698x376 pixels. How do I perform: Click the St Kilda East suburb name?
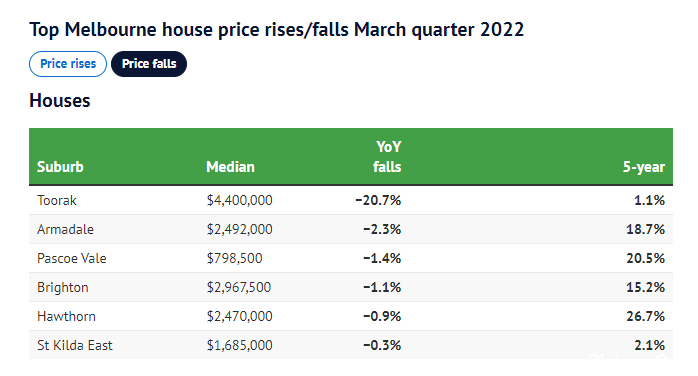pos(75,345)
